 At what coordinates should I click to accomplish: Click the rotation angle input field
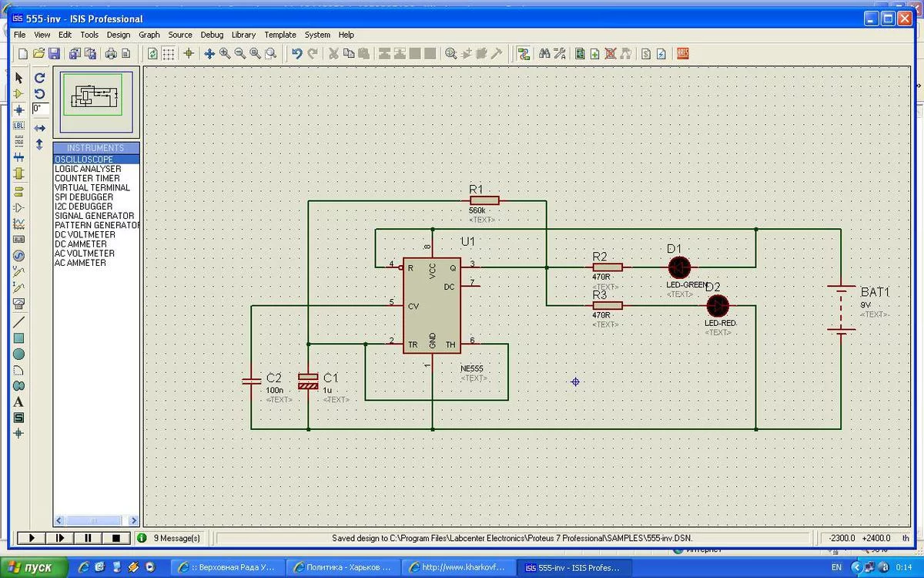coord(41,109)
